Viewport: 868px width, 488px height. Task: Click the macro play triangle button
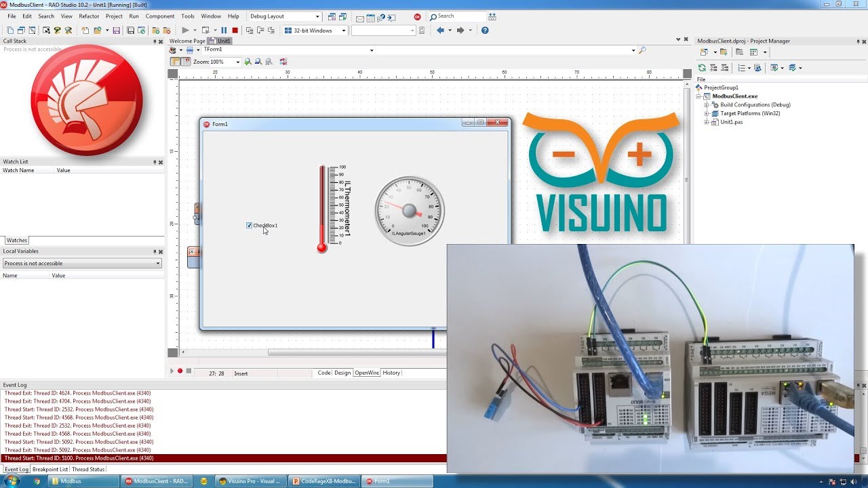172,371
